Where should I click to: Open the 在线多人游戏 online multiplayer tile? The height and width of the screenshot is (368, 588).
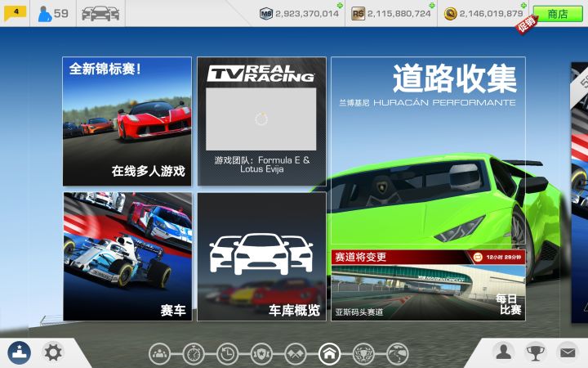pos(127,121)
